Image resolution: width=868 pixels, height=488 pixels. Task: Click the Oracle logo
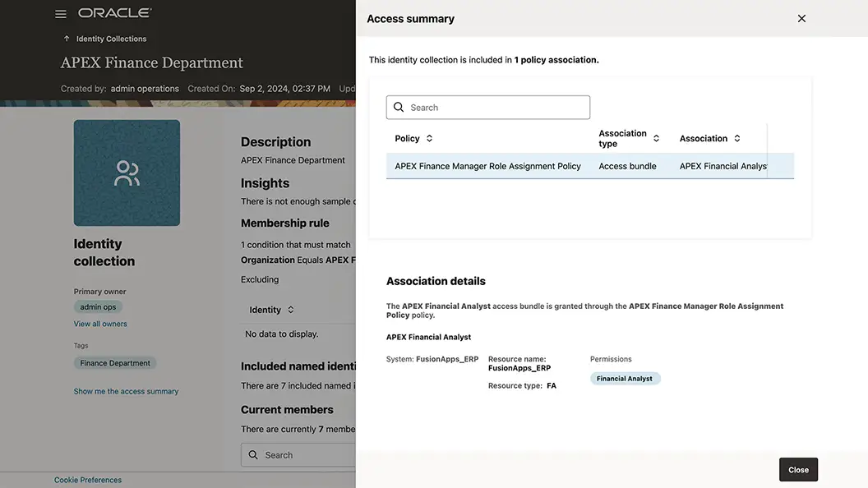[114, 12]
